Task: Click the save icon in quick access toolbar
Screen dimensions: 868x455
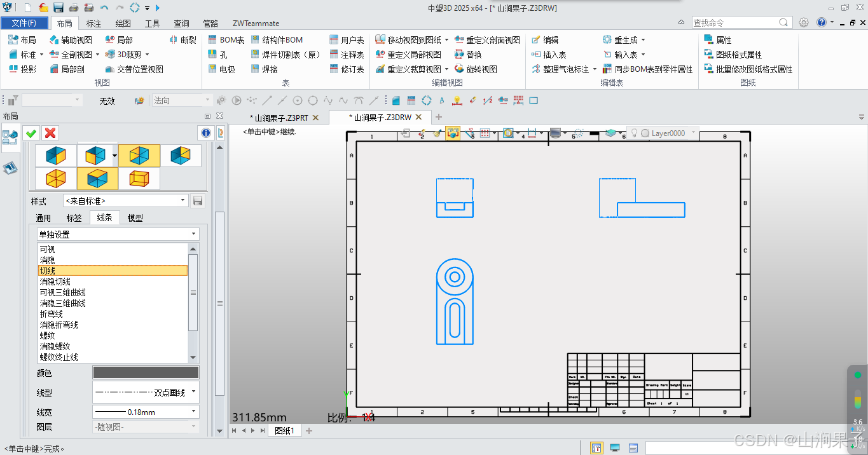Action: (59, 8)
